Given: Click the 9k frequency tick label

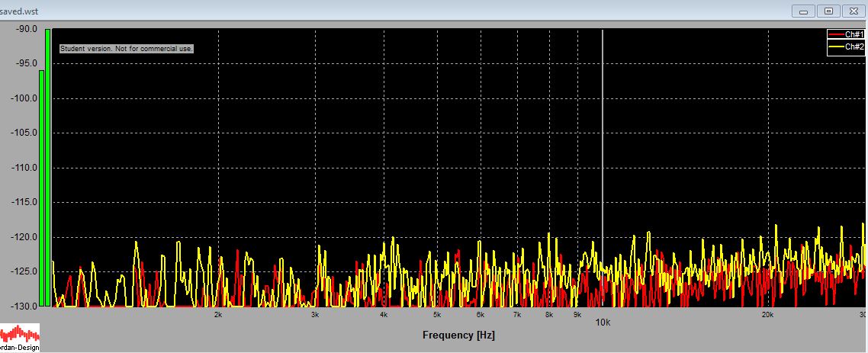Looking at the screenshot, I should point(577,314).
